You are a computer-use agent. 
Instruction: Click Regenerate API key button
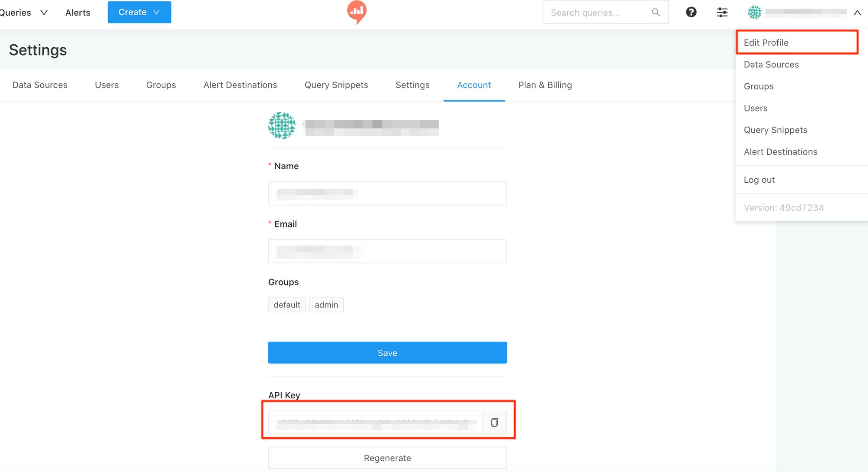point(387,458)
